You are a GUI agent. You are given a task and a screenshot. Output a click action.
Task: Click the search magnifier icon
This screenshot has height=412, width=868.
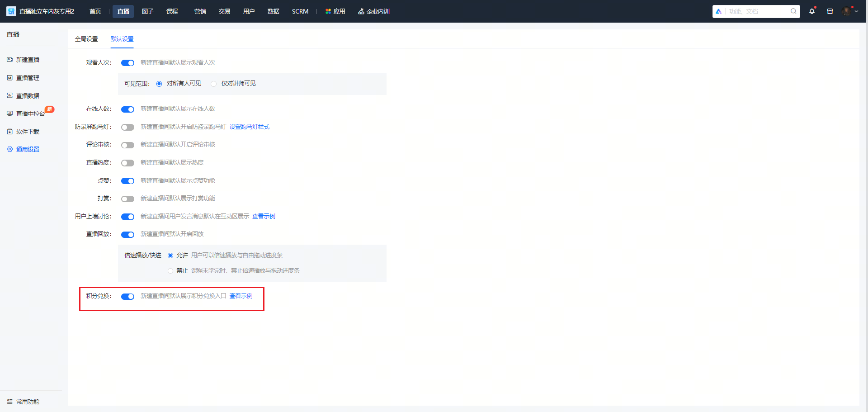(x=793, y=11)
